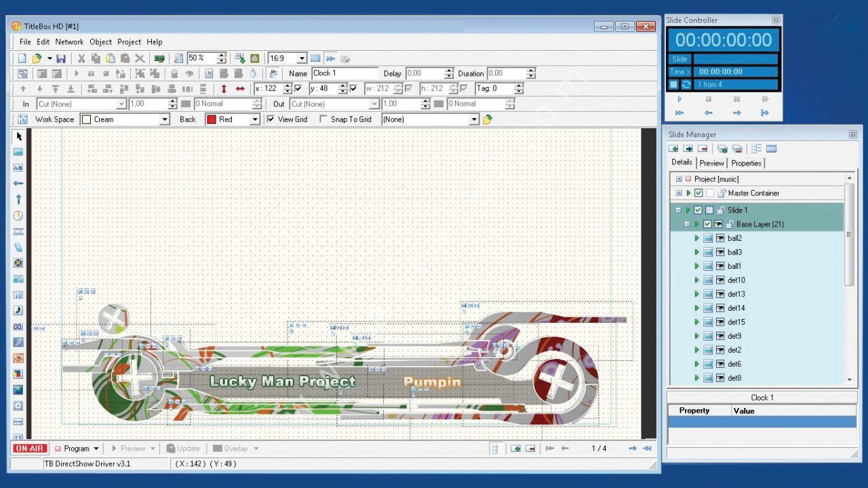Increase zoom with the 50 % spinner up arrow
This screenshot has width=868, height=488.
222,56
